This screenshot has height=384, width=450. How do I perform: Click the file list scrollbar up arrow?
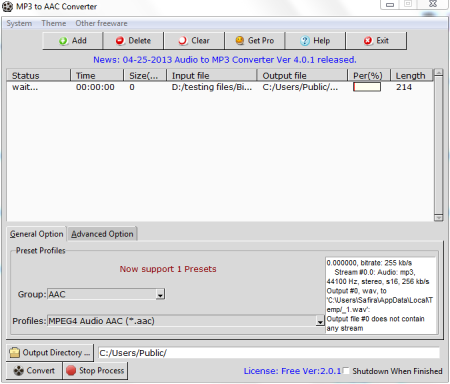click(439, 72)
